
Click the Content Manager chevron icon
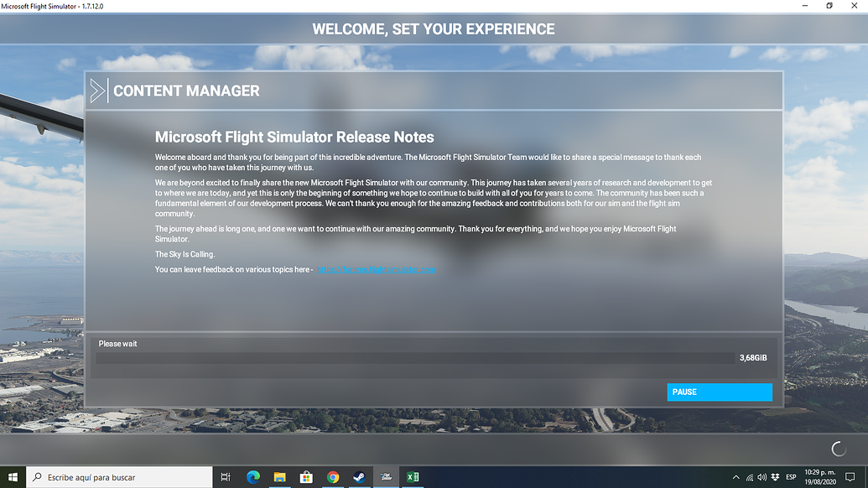coord(98,91)
